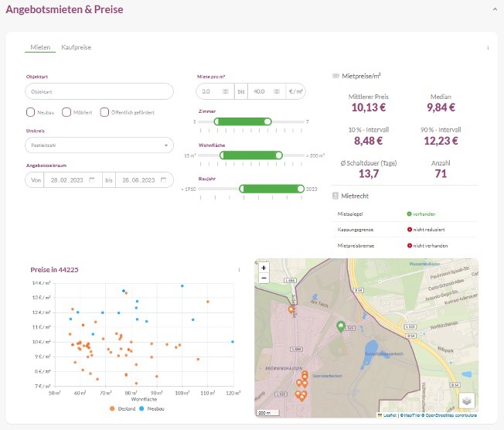
Task: Open the OpenStreetMap contributors link
Action: 451,415
